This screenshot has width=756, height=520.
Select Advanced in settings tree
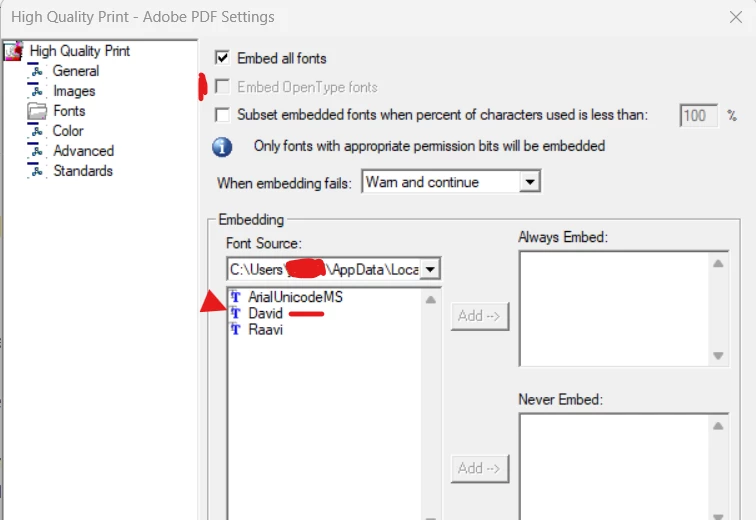coord(83,151)
